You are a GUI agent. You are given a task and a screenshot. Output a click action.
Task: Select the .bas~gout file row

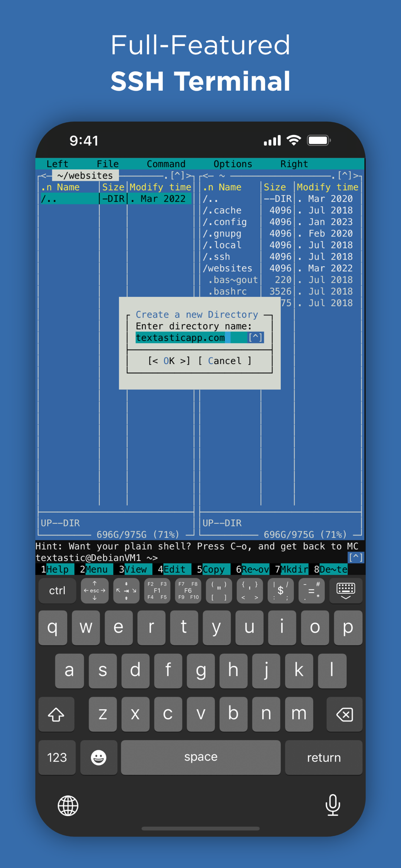pos(280,280)
